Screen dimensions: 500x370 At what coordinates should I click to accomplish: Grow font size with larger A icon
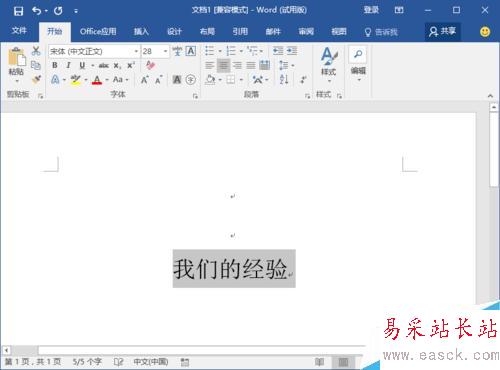[145, 80]
